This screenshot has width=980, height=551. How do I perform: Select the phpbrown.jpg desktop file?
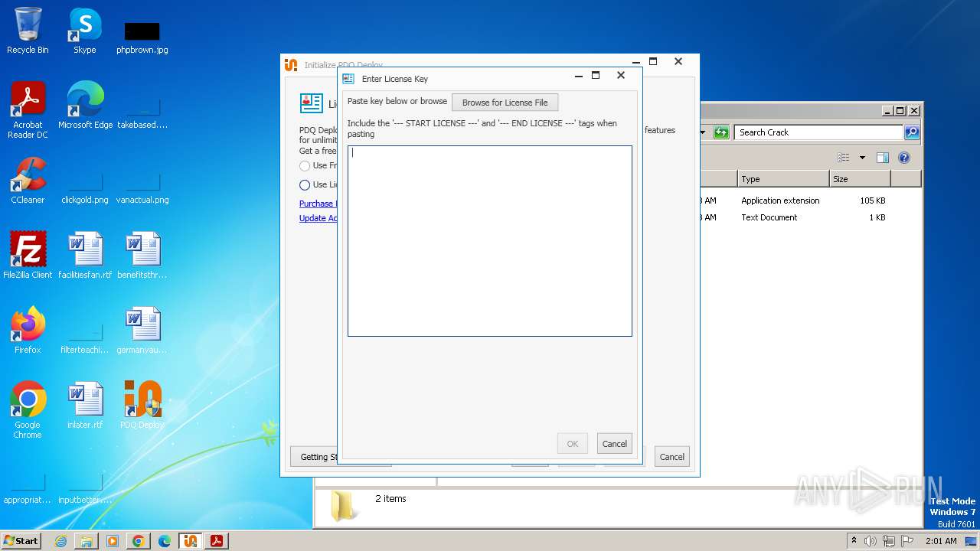(142, 37)
